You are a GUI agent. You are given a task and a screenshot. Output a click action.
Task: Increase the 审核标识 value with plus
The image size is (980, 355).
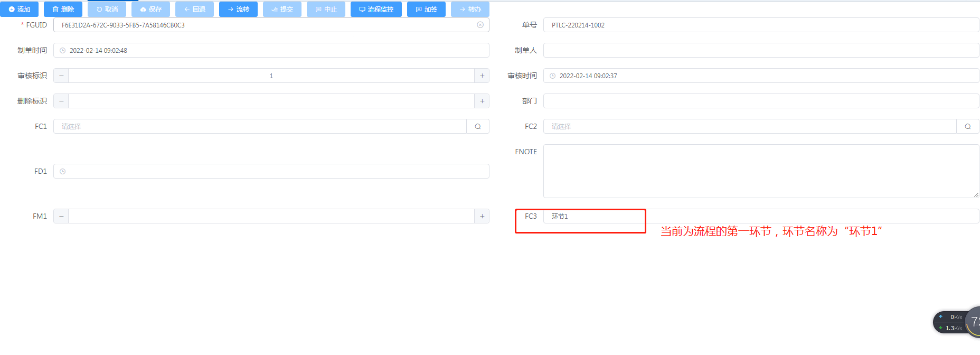point(482,76)
